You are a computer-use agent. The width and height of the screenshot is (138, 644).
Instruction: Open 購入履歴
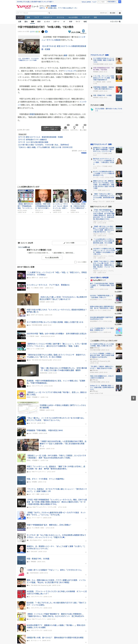(x=112, y=13)
